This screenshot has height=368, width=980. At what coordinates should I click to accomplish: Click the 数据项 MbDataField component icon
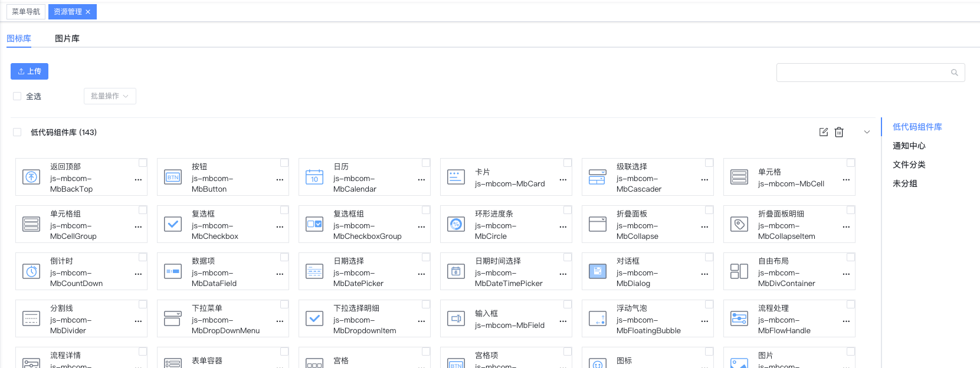coord(173,271)
